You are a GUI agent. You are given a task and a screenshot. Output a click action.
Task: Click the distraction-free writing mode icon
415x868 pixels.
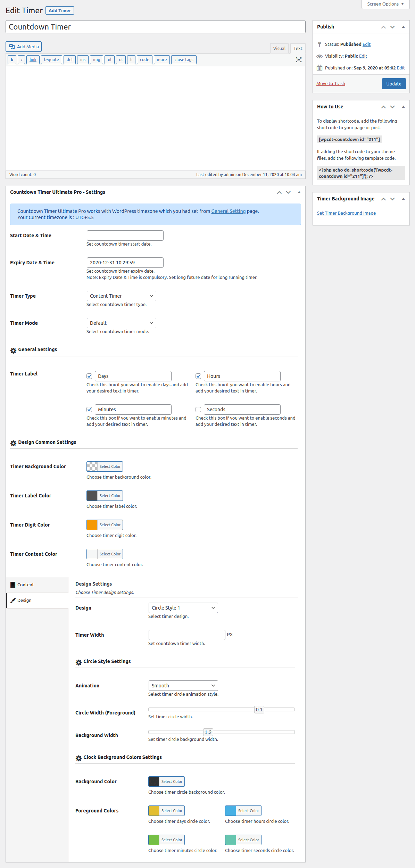tap(298, 60)
